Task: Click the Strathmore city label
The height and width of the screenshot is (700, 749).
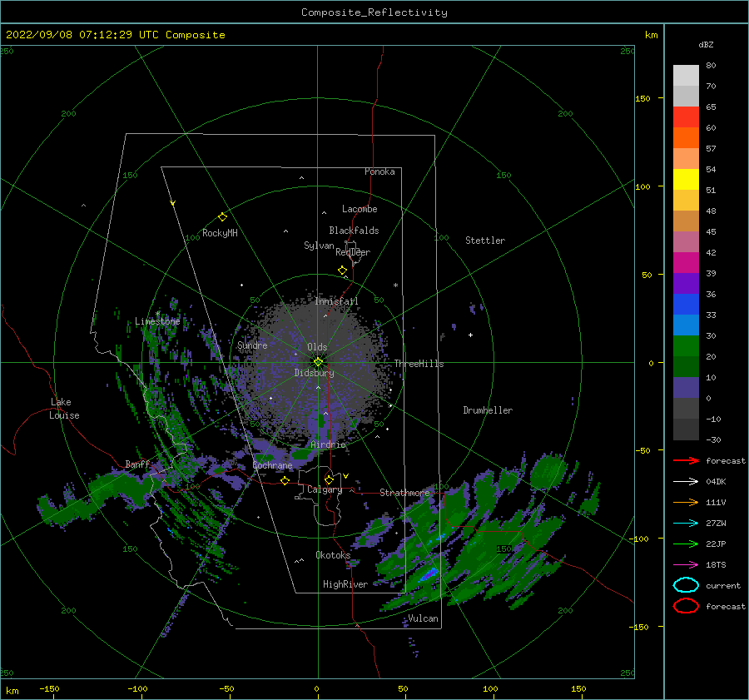Action: pos(405,493)
